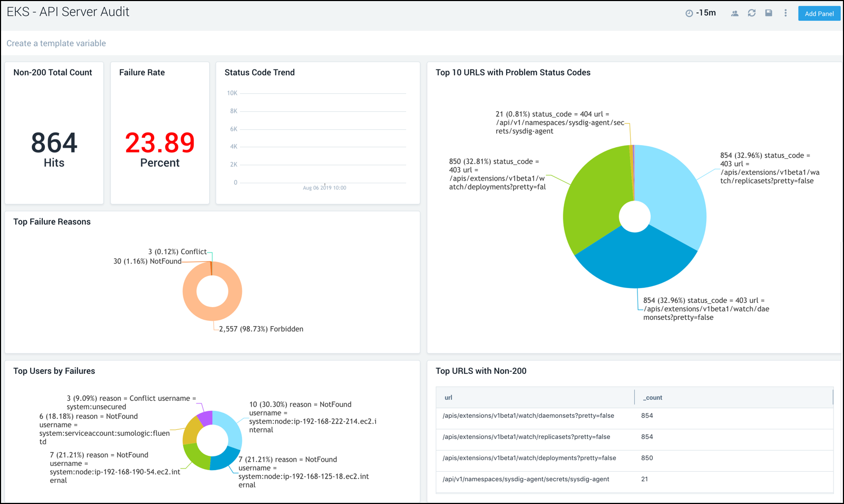This screenshot has width=844, height=504.
Task: Save the dashboard using the floppy disk icon
Action: click(768, 13)
